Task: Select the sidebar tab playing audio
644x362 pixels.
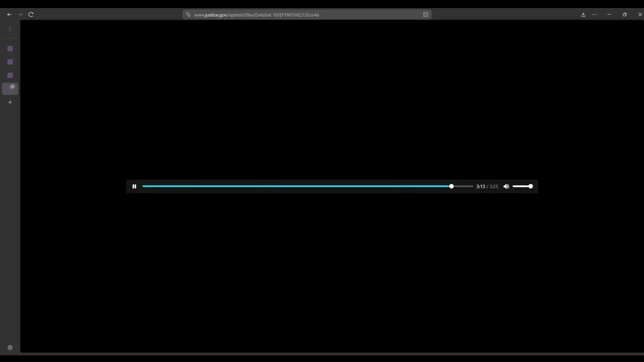Action: (x=11, y=88)
